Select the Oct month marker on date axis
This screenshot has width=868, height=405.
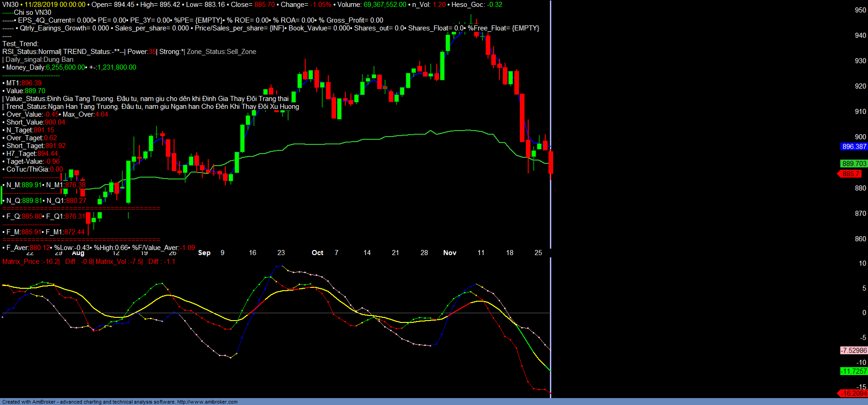click(x=317, y=253)
